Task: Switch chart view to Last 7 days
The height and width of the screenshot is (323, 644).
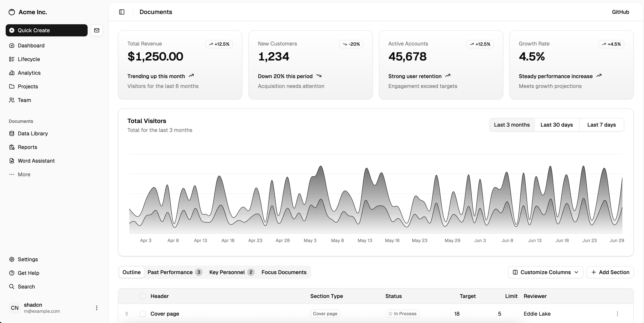Action: tap(602, 125)
